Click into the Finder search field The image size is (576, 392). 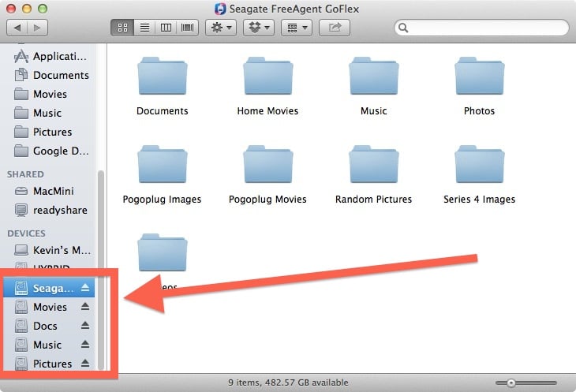[x=481, y=28]
